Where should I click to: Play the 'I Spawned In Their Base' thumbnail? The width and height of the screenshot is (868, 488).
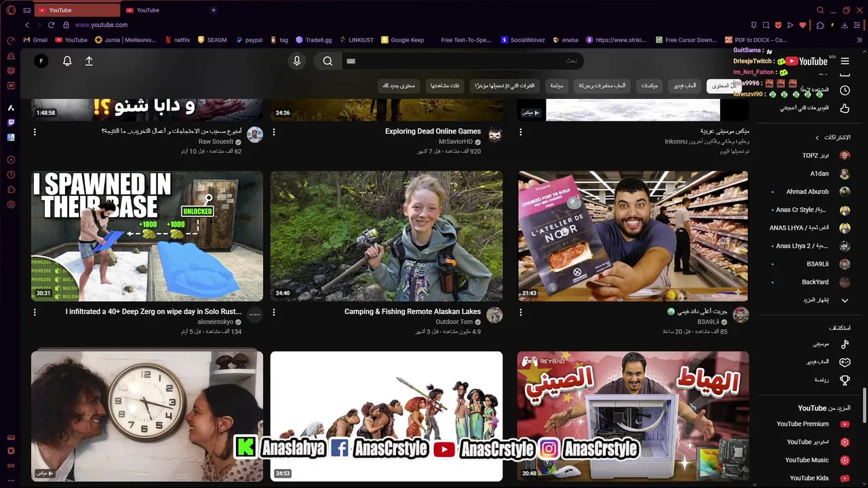pos(147,236)
